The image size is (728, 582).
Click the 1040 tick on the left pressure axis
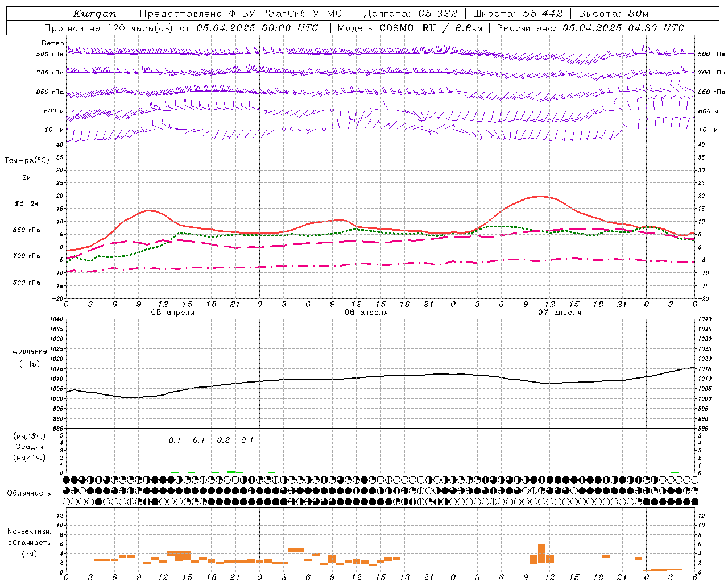point(56,319)
